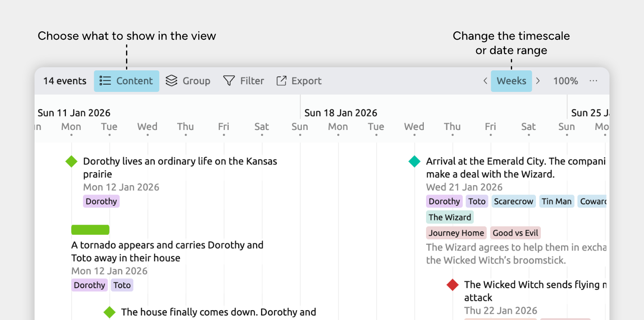The height and width of the screenshot is (320, 644).
Task: Click the Good vs Evil tag
Action: pos(515,233)
